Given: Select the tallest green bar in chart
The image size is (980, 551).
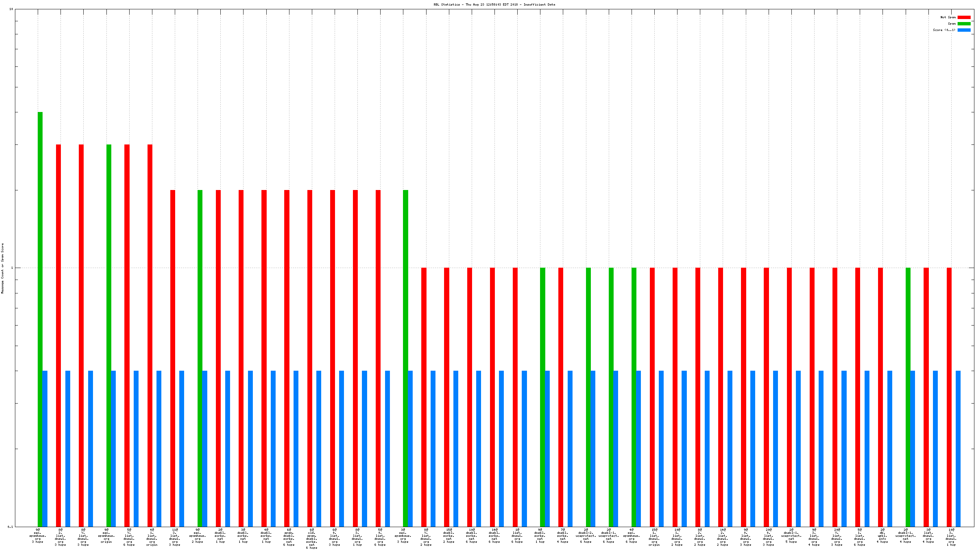Looking at the screenshot, I should pyautogui.click(x=40, y=304).
